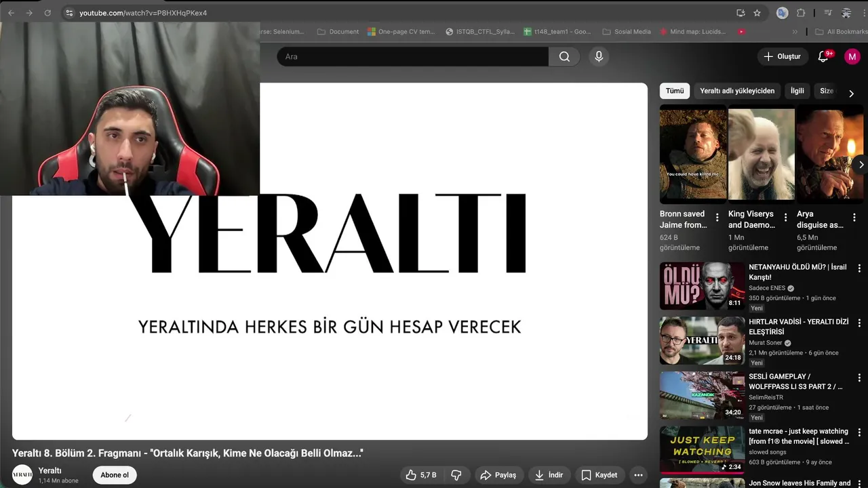This screenshot has width=868, height=488.
Task: Open the Sosial Media bookmark folder
Action: 627,31
